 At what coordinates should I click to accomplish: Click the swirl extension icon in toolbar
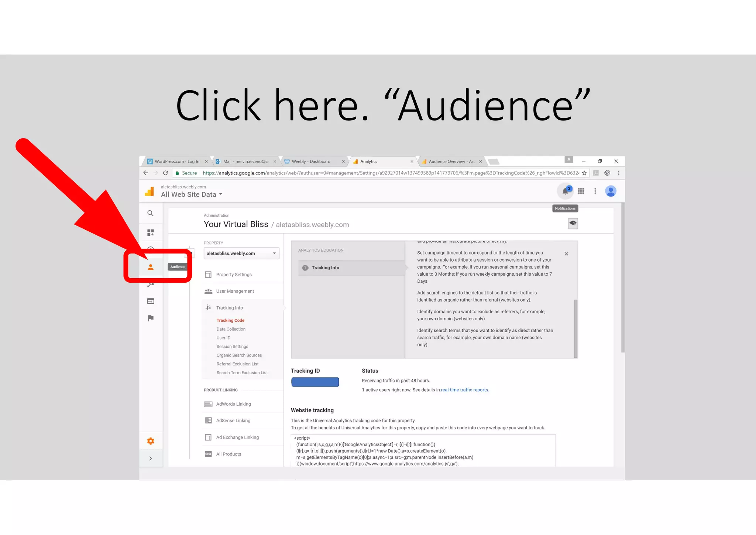(607, 173)
